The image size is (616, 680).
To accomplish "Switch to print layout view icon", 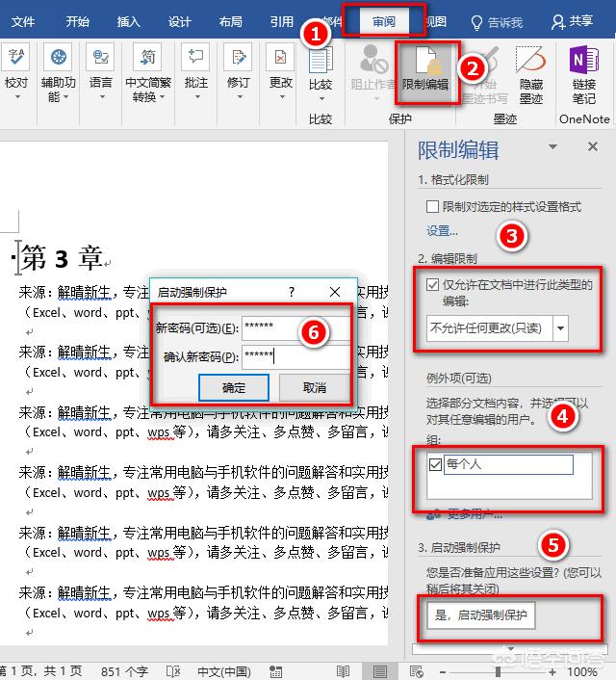I will [380, 671].
